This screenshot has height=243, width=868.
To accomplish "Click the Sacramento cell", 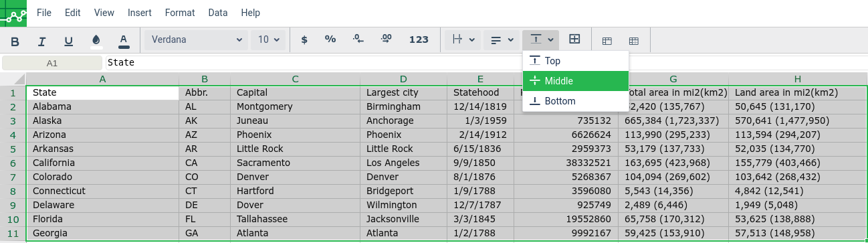I will [x=295, y=163].
